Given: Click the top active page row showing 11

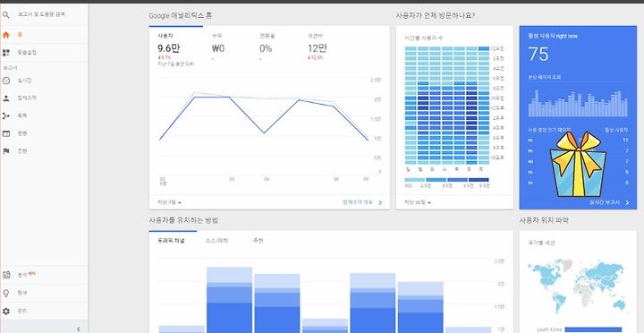Looking at the screenshot, I should (578, 141).
